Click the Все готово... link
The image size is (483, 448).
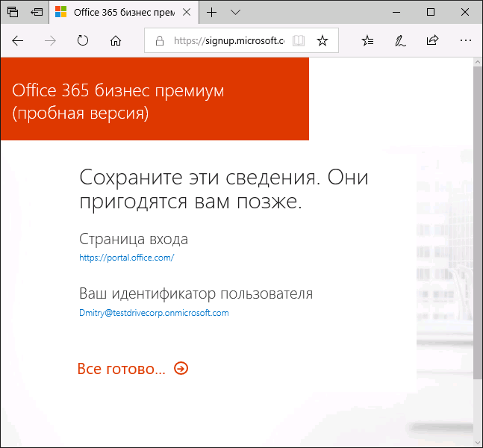click(122, 369)
